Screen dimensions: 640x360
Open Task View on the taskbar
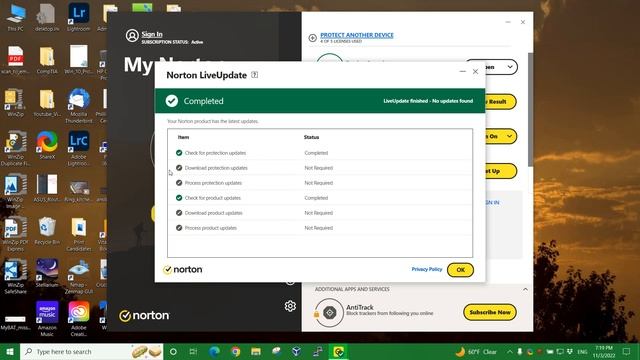point(193,351)
